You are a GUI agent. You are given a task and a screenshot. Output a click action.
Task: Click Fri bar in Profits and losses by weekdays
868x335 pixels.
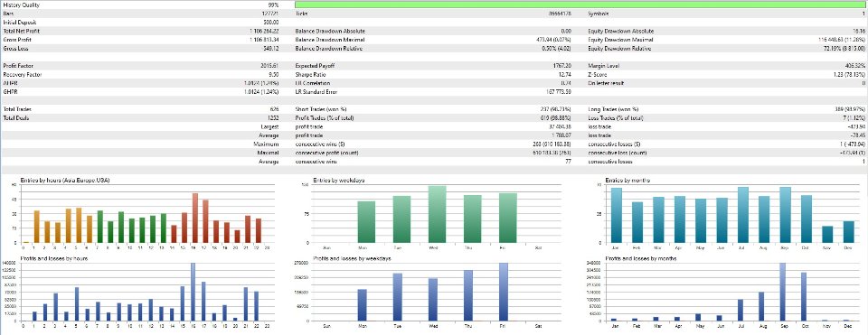tap(504, 292)
